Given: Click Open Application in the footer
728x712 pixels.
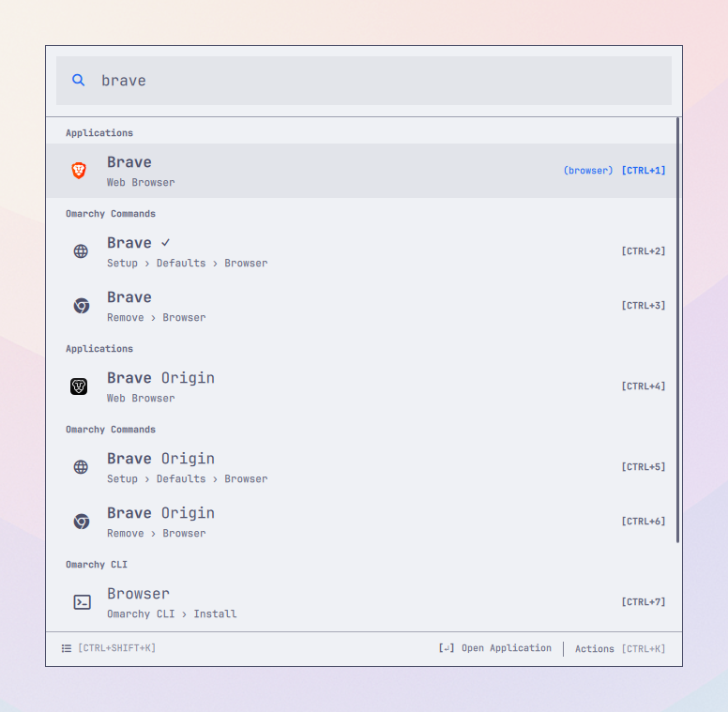Looking at the screenshot, I should tap(507, 648).
